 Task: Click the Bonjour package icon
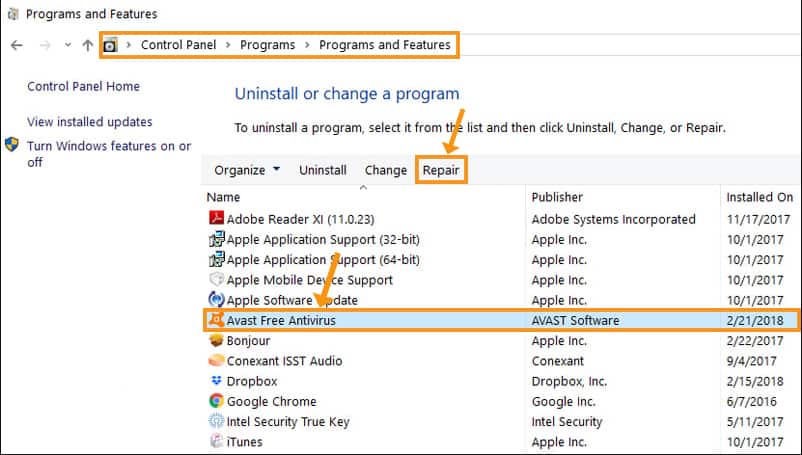click(x=216, y=340)
